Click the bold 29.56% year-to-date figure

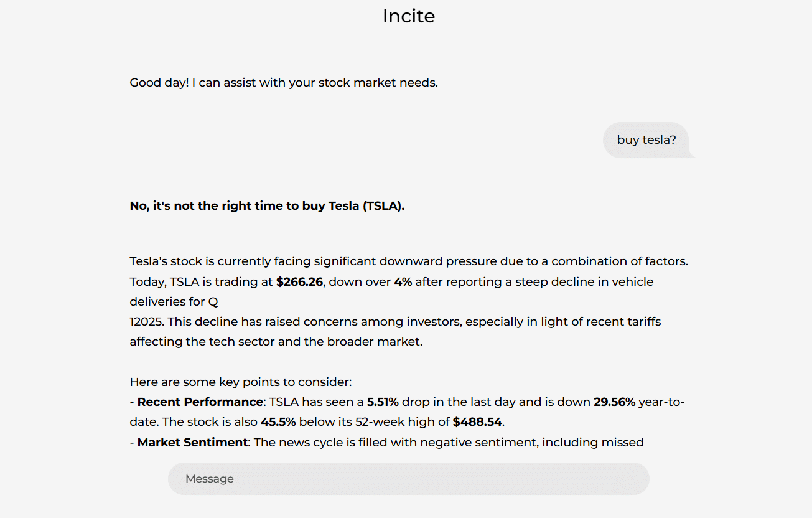click(614, 402)
